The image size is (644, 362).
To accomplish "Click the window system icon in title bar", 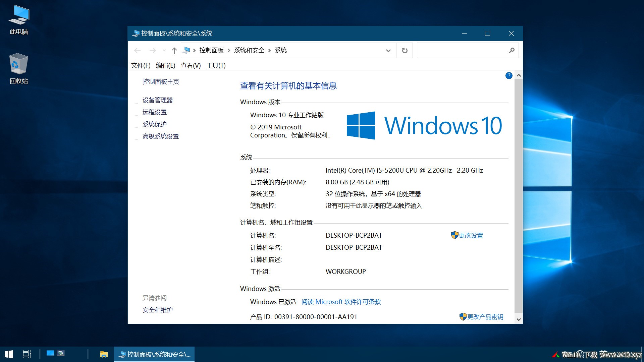I will click(x=136, y=33).
